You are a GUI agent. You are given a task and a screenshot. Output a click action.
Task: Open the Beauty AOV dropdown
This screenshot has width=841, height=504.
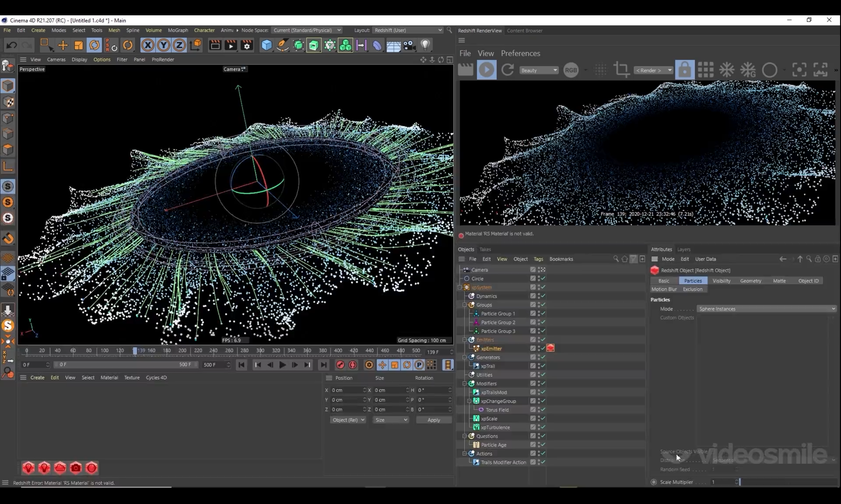539,70
